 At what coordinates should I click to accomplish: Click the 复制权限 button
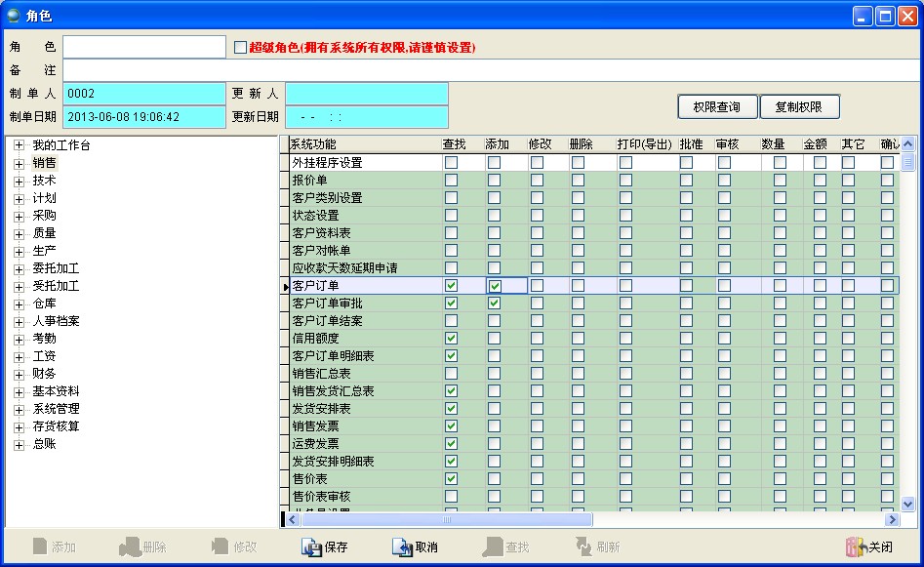pos(798,107)
